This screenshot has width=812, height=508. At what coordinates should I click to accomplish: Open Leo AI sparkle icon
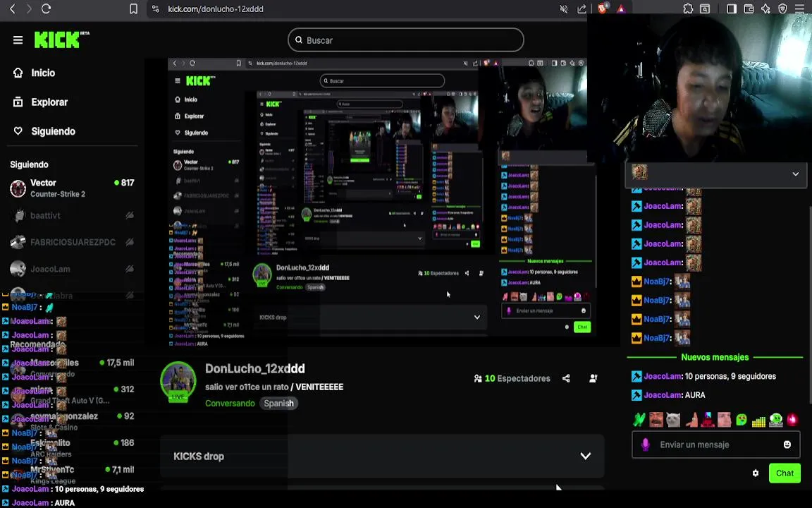[x=766, y=8]
